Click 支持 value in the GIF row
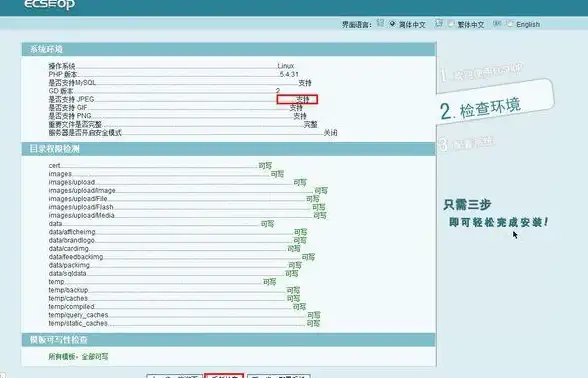This screenshot has width=588, height=378. (x=296, y=108)
